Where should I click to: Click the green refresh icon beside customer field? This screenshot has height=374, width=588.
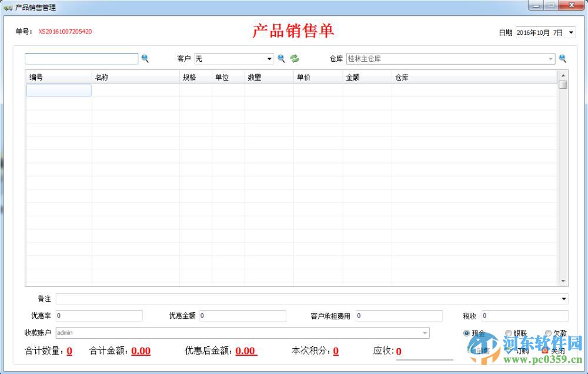(295, 58)
